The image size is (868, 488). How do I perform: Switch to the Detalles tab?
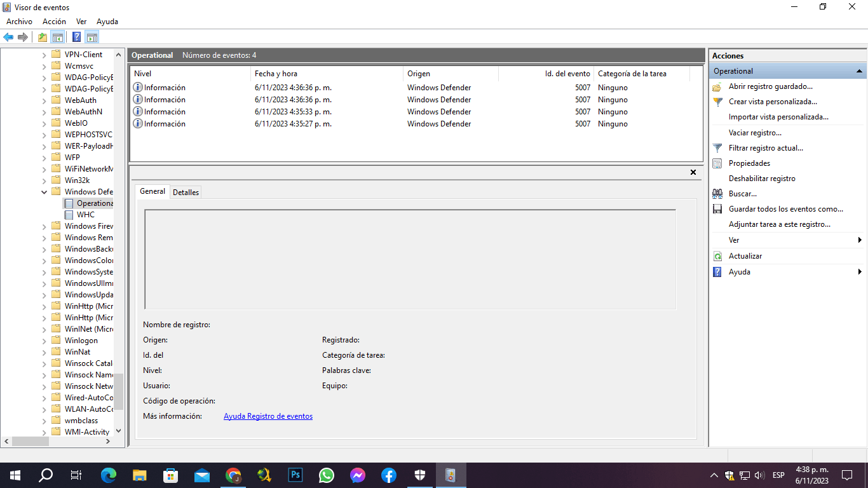186,192
